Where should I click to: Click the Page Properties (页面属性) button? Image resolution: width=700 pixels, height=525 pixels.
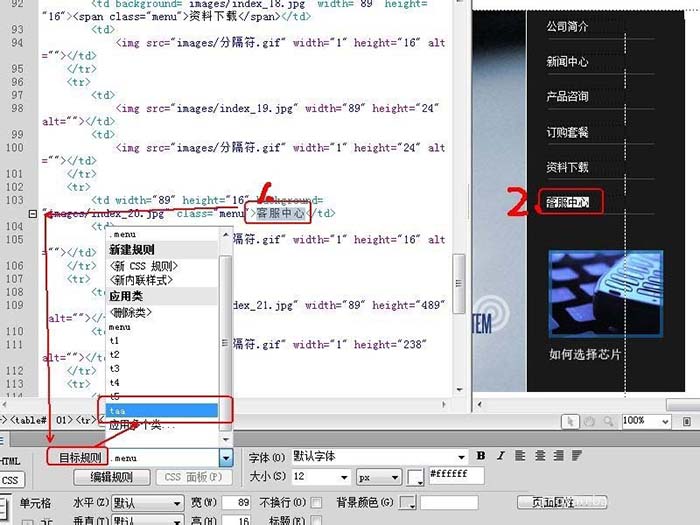[x=562, y=503]
